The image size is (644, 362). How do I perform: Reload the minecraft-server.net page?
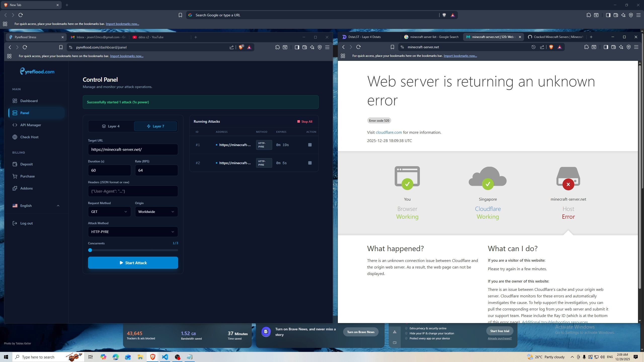point(358,47)
